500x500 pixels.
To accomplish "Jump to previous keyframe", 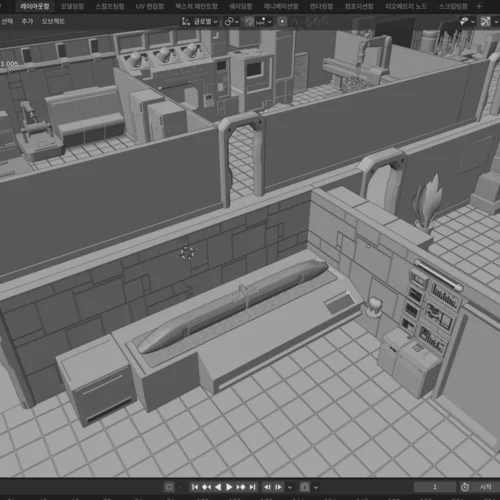I will 206,487.
